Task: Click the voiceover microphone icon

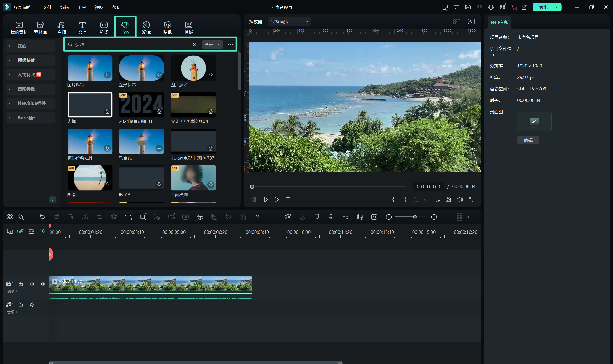Action: pos(331,217)
